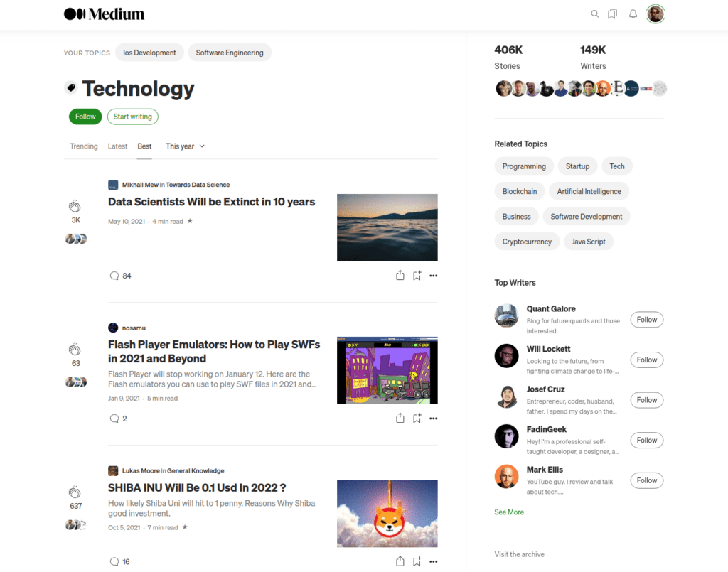
Task: Open Will Lockett's profile picture
Action: [x=506, y=356]
